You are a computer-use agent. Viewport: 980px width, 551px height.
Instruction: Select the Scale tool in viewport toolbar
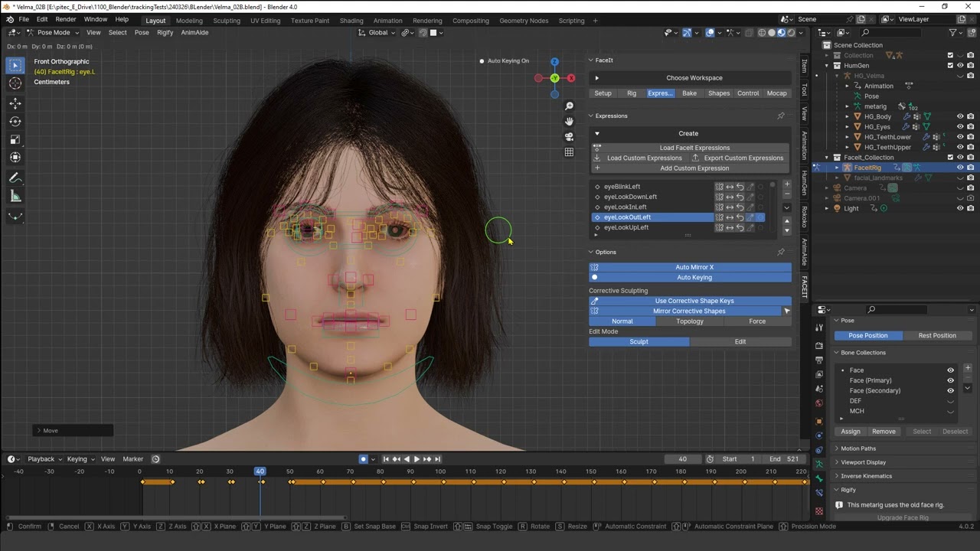pyautogui.click(x=15, y=139)
